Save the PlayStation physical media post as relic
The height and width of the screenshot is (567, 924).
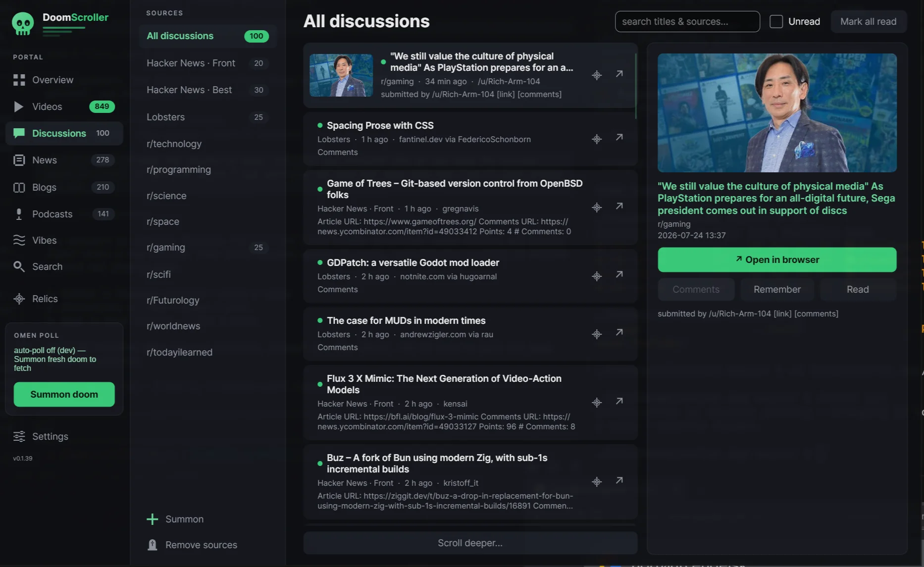(x=597, y=75)
